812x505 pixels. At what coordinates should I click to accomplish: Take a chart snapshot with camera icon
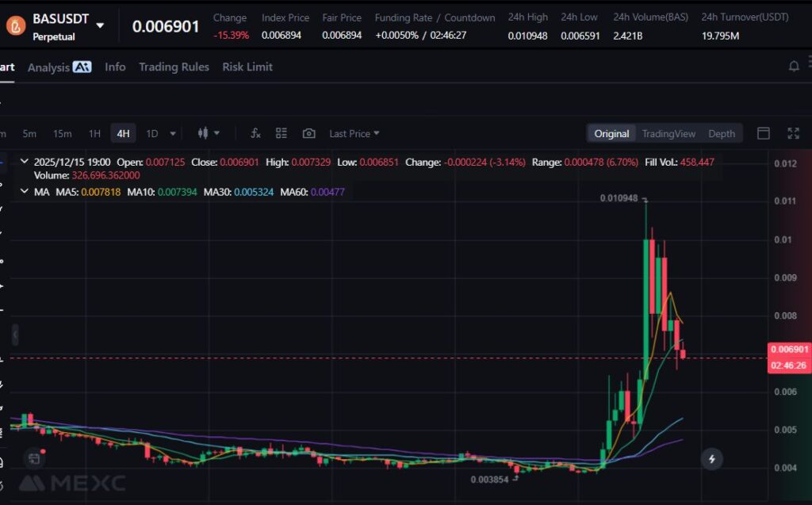coord(308,133)
